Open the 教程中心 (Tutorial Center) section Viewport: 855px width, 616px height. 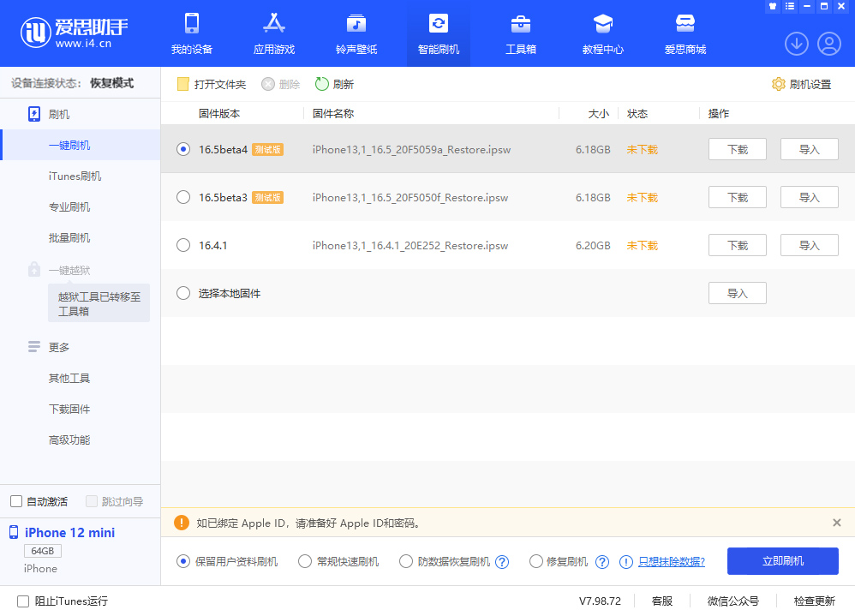coord(602,33)
